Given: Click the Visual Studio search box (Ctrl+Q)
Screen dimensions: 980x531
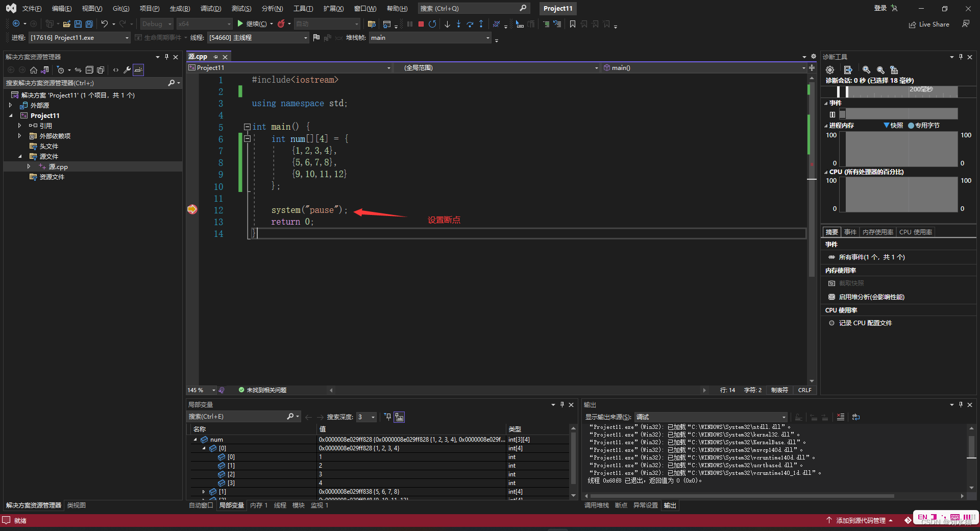Looking at the screenshot, I should pyautogui.click(x=473, y=9).
